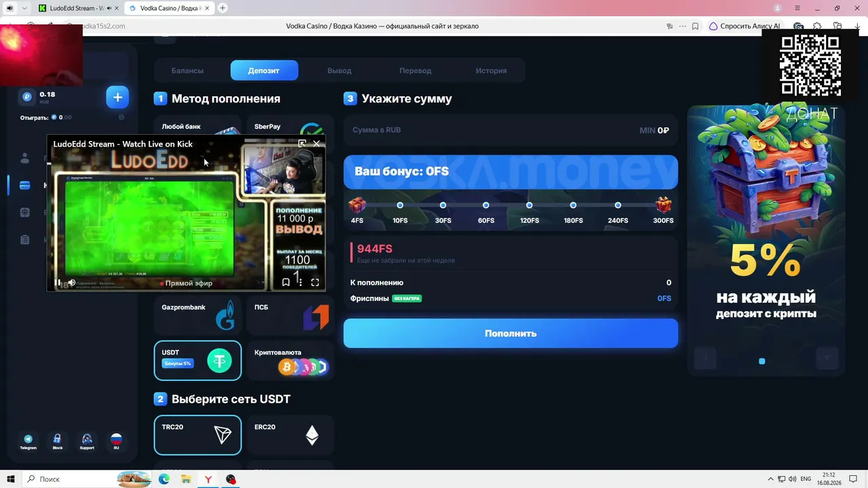Select Gazprombank as deposit method
The height and width of the screenshot is (488, 868).
point(197,316)
